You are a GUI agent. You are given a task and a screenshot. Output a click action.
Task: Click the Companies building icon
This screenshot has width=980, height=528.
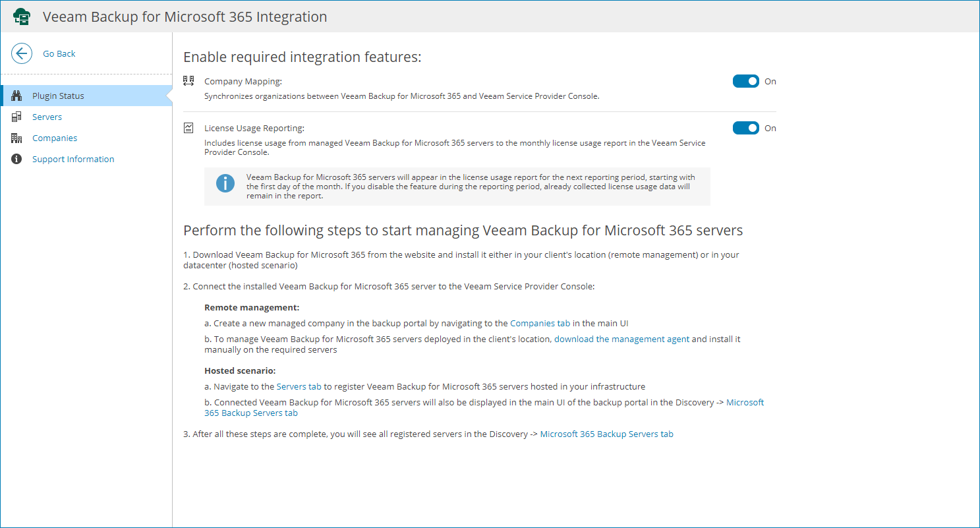coord(17,138)
